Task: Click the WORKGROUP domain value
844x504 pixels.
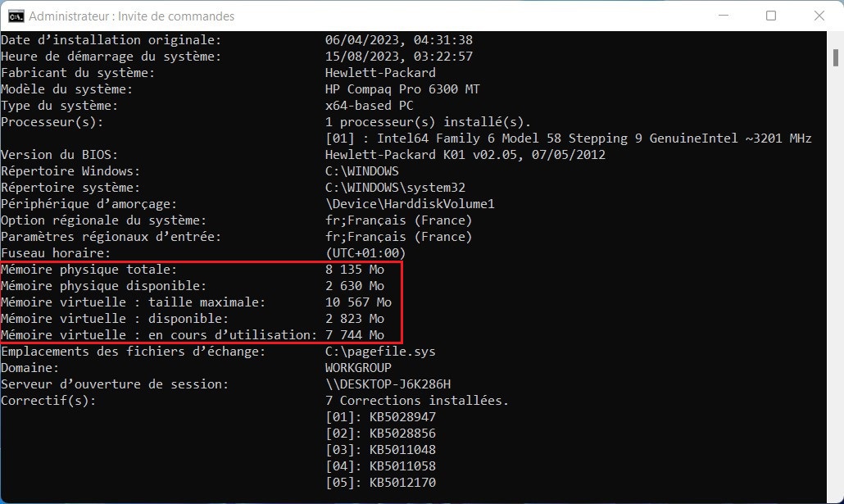Action: pos(358,368)
